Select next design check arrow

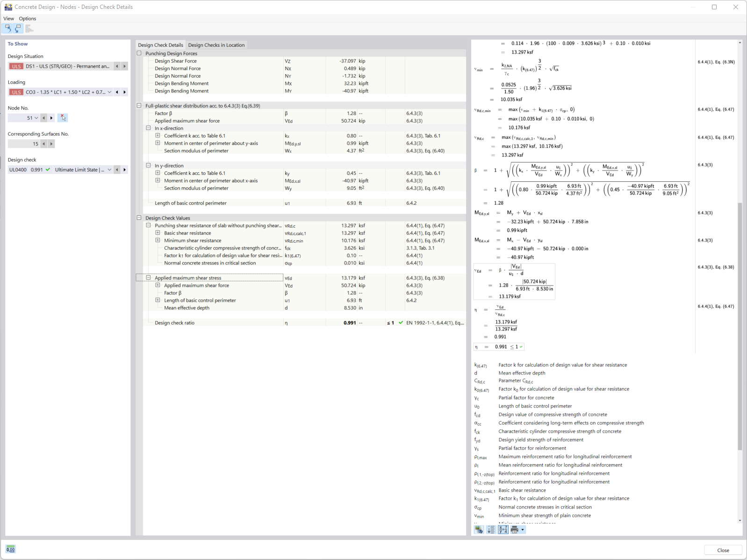point(125,170)
